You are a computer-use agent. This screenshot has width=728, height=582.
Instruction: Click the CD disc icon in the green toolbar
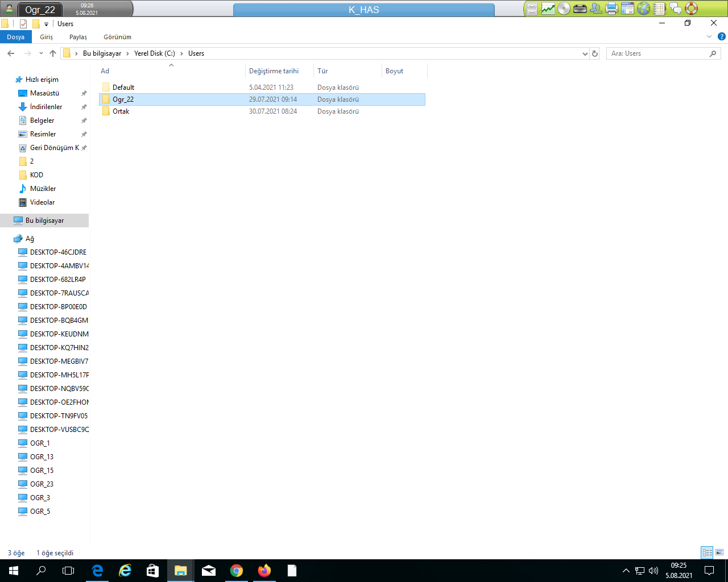564,9
